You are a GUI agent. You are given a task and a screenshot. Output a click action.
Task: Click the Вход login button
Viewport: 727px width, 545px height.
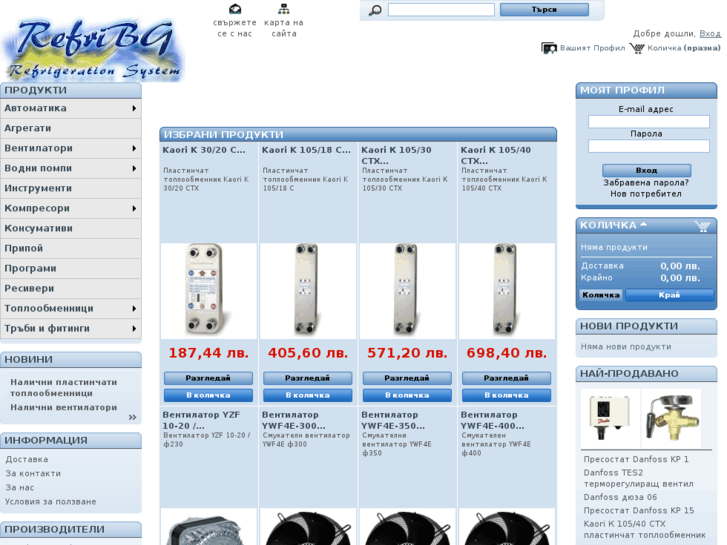[646, 170]
